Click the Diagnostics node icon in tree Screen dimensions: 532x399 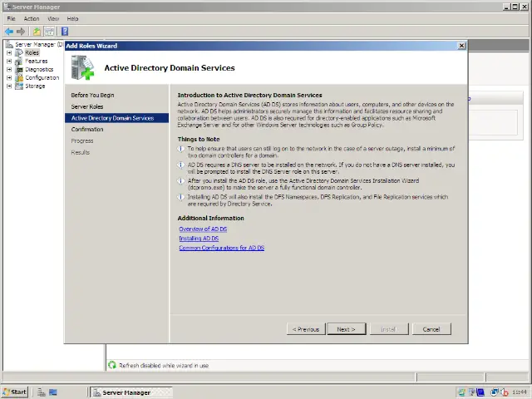click(19, 69)
